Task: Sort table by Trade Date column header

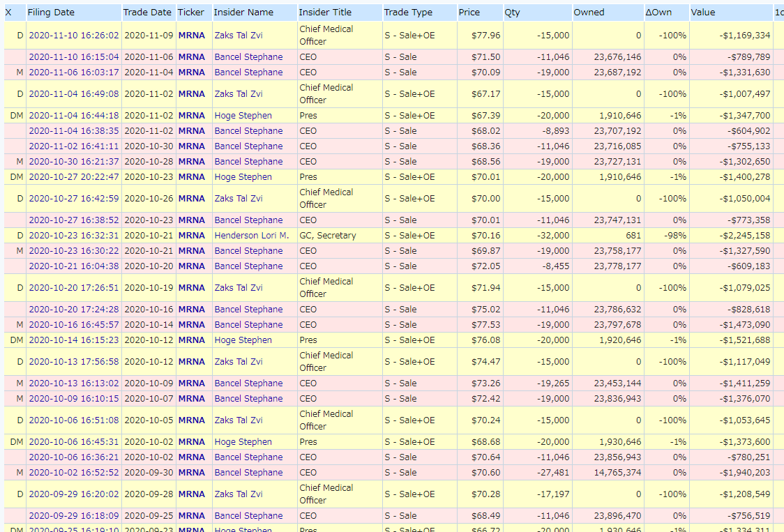Action: 147,13
